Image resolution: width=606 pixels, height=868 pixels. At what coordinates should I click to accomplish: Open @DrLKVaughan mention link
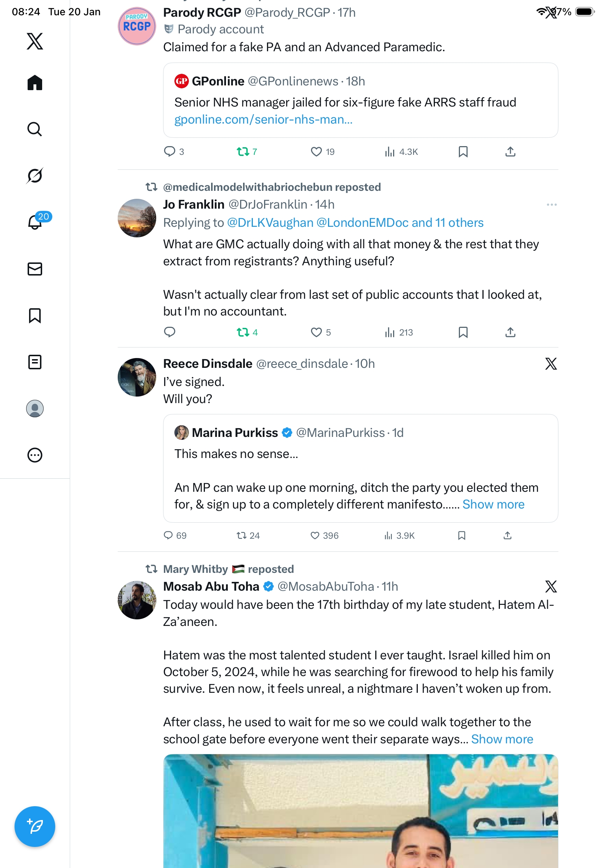coord(270,223)
